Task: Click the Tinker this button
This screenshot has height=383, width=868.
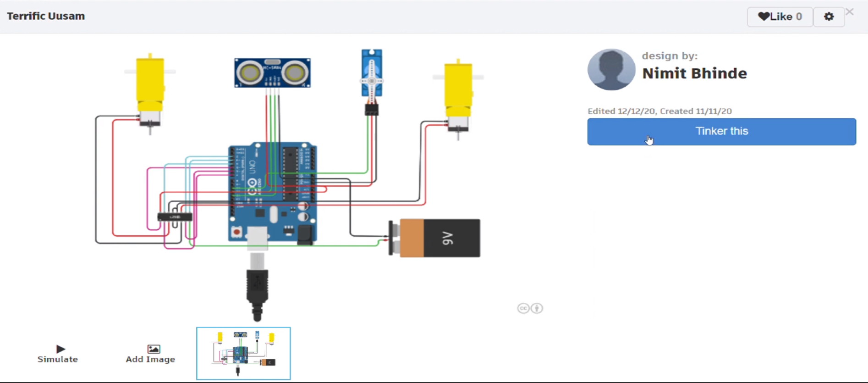Action: click(721, 132)
